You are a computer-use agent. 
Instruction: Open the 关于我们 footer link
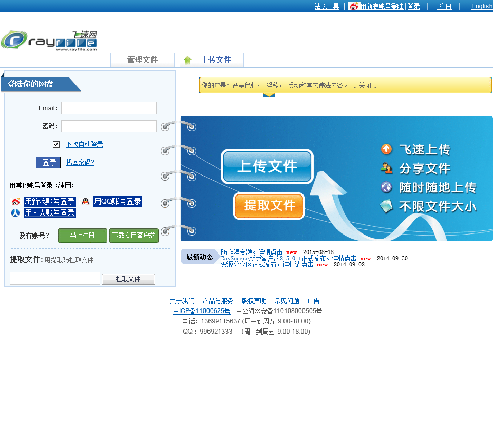pos(184,301)
